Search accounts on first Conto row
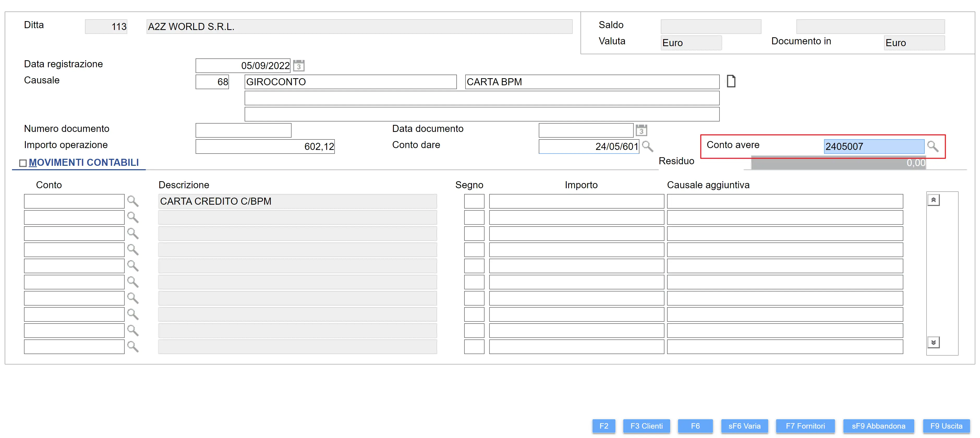Screen dimensions: 980x438 click(x=133, y=201)
